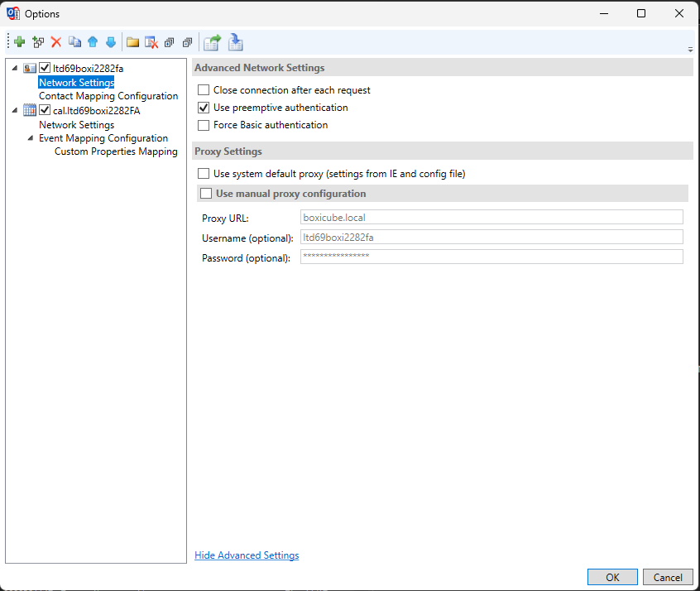Screen dimensions: 700x591
Task: Collapse all nodes in the profile tree
Action: [188, 42]
